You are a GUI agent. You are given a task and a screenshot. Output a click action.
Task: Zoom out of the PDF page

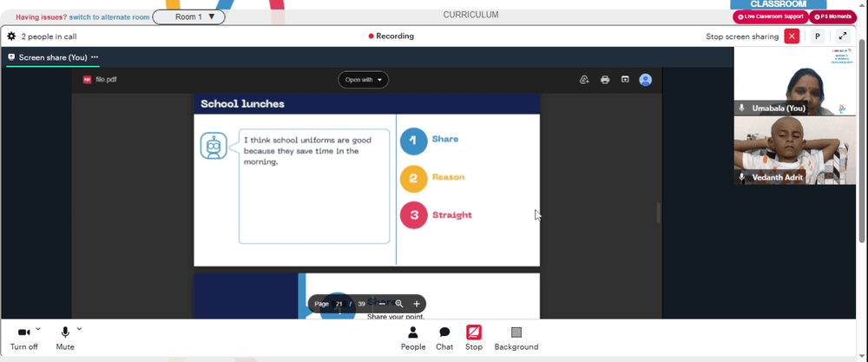point(382,304)
